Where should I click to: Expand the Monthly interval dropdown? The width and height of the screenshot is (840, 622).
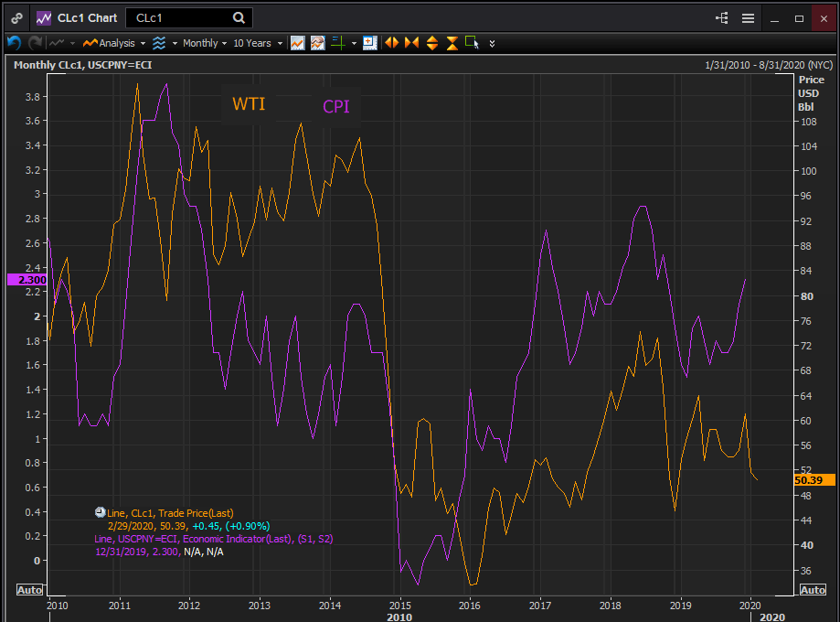pyautogui.click(x=205, y=43)
